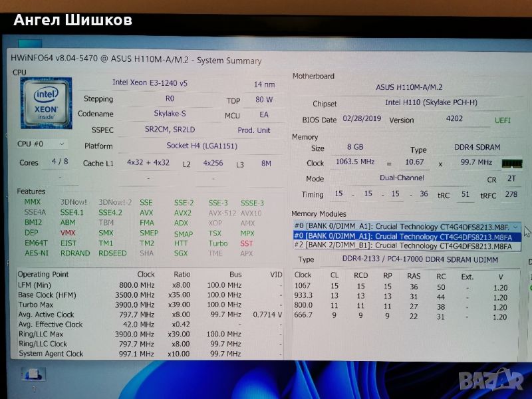The height and width of the screenshot is (399, 532).
Task: Click the Chipset value Intel H110 (Skylake PCH-H)
Action: tap(431, 102)
